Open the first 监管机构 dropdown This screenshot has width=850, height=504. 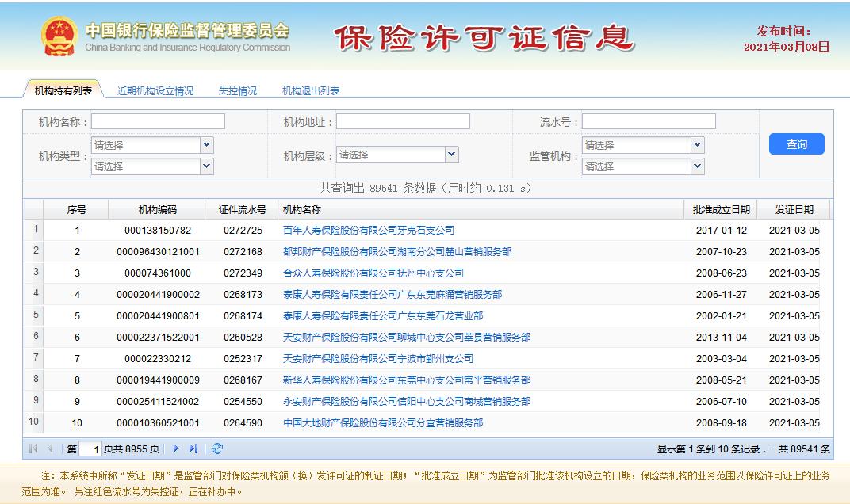pyautogui.click(x=641, y=145)
